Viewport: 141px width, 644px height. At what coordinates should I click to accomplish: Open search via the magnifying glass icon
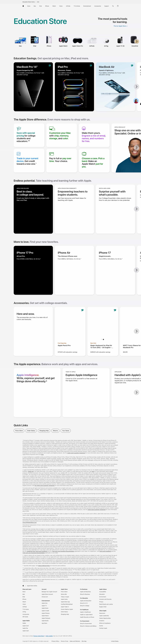click(x=113, y=6)
